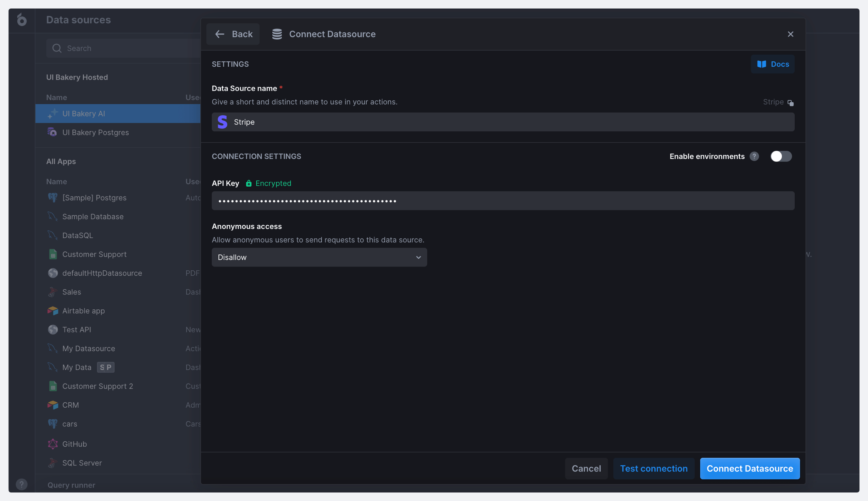Click the search magnifier icon

(57, 48)
